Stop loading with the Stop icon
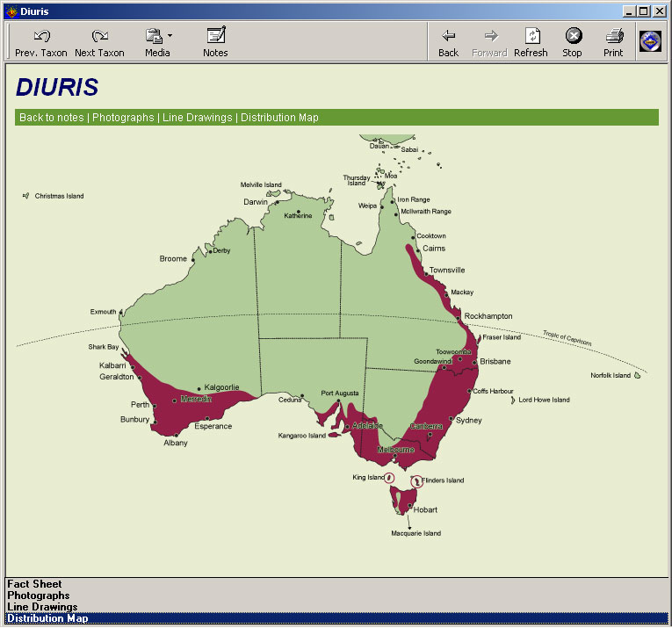Screen dimensions: 672x628 click(x=572, y=42)
